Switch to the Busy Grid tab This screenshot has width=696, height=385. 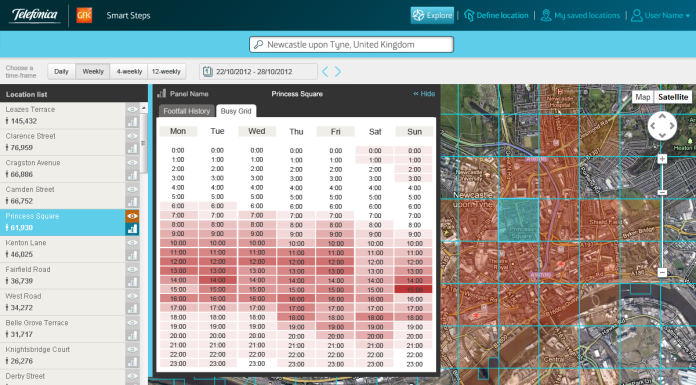[x=236, y=111]
